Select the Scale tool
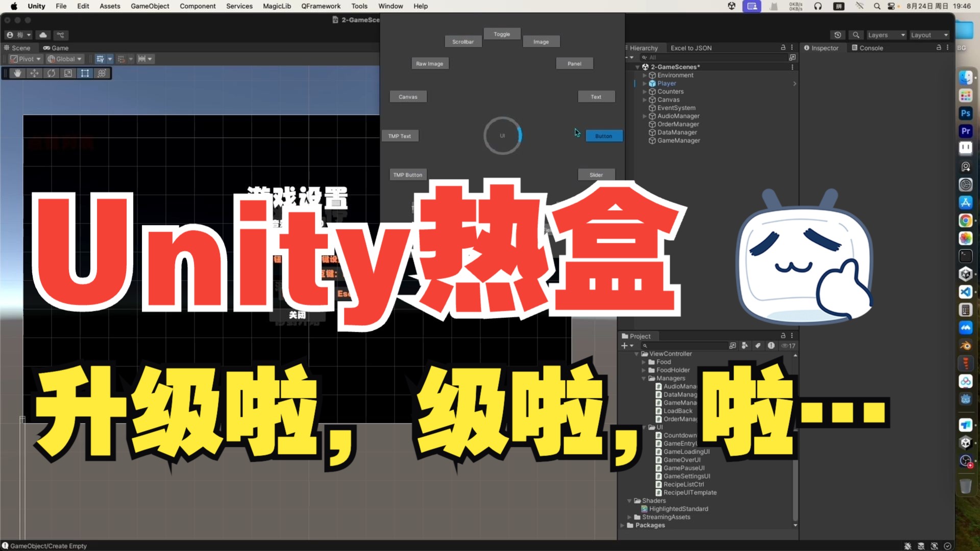The height and width of the screenshot is (551, 980). (68, 73)
